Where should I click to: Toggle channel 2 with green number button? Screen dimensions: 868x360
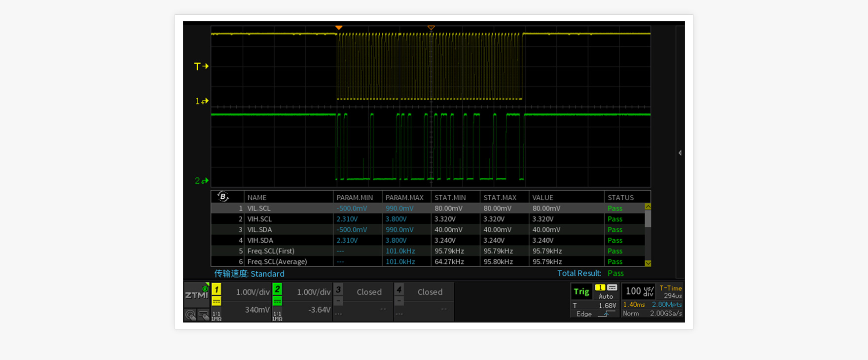tap(277, 289)
